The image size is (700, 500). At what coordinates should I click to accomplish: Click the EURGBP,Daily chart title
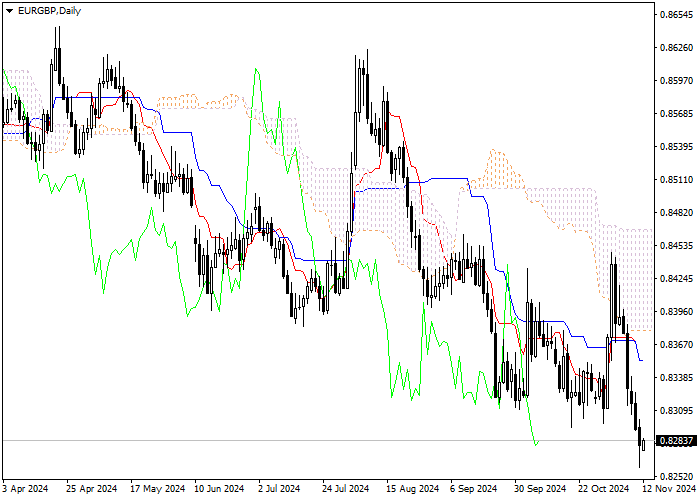50,11
